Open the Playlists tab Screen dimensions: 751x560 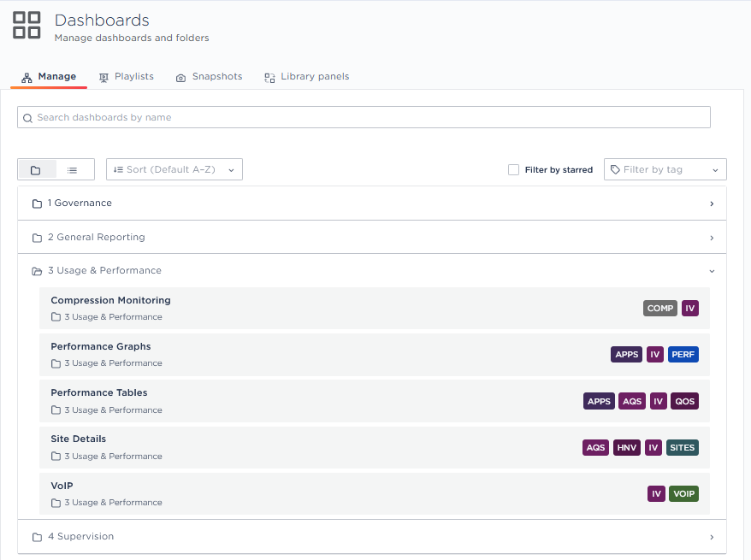(x=127, y=77)
